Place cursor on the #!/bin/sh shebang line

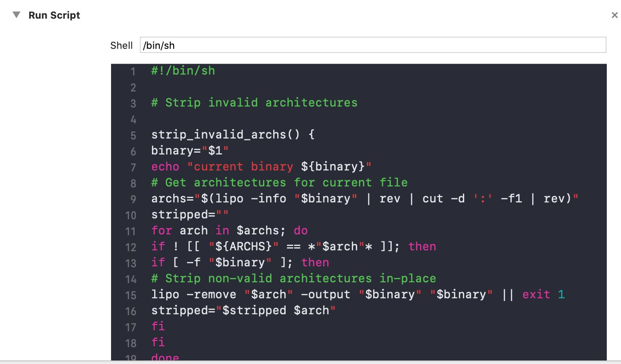pos(183,71)
